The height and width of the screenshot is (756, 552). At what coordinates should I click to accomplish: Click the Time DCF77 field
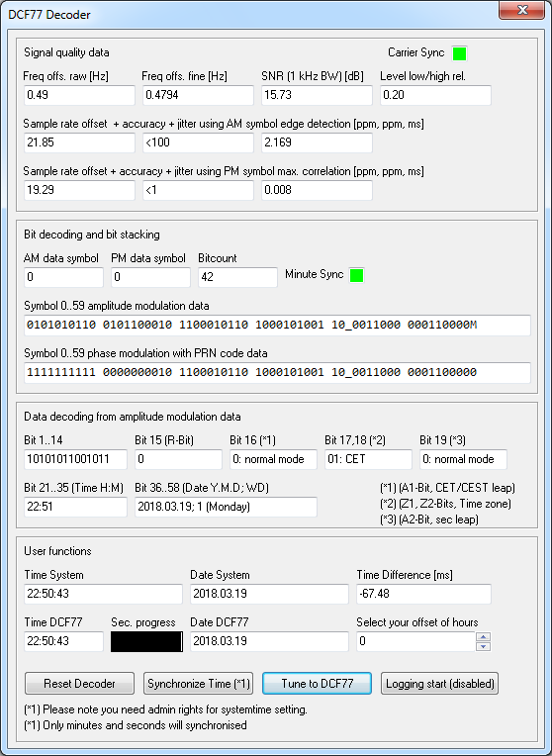coord(63,642)
